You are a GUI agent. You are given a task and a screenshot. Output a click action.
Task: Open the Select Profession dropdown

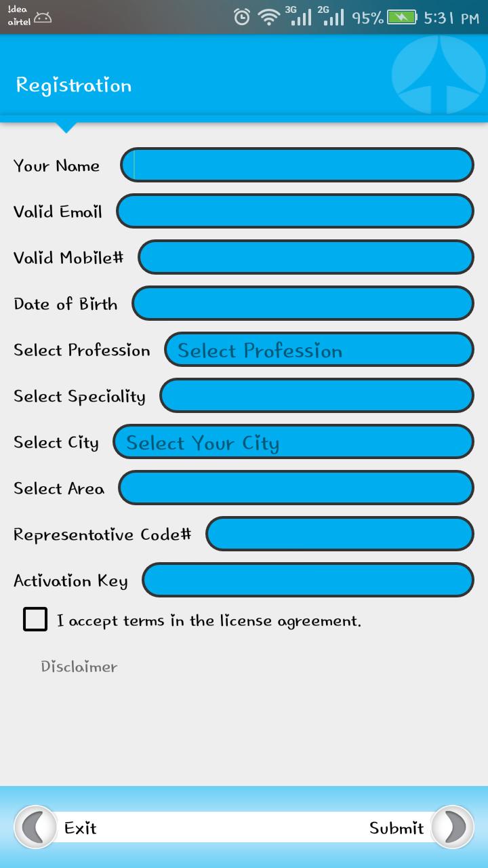(x=319, y=350)
